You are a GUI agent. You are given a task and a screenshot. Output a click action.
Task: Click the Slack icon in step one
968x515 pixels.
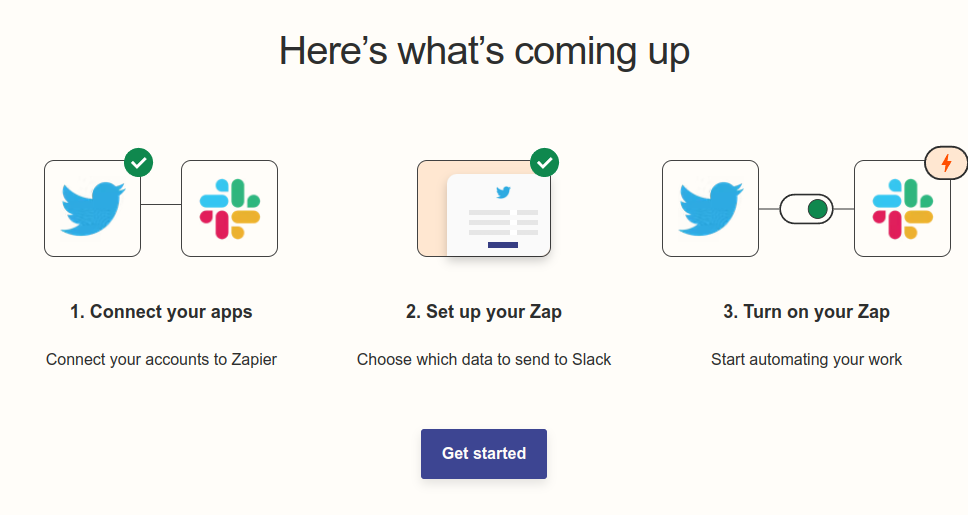click(x=230, y=208)
